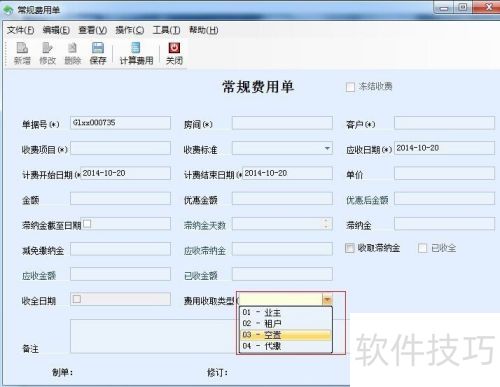500x387 pixels.
Task: Maximize the 常规费用单 window
Action: (x=463, y=7)
